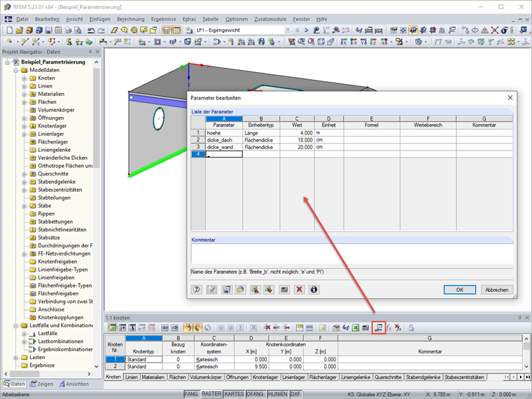The width and height of the screenshot is (532, 399).
Task: Toggle KARTES in status bar
Action: pyautogui.click(x=234, y=394)
